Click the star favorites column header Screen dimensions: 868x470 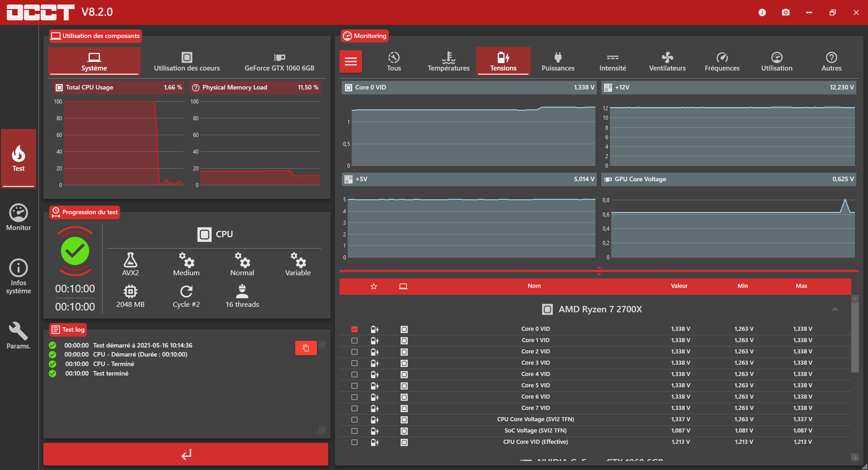click(x=374, y=286)
